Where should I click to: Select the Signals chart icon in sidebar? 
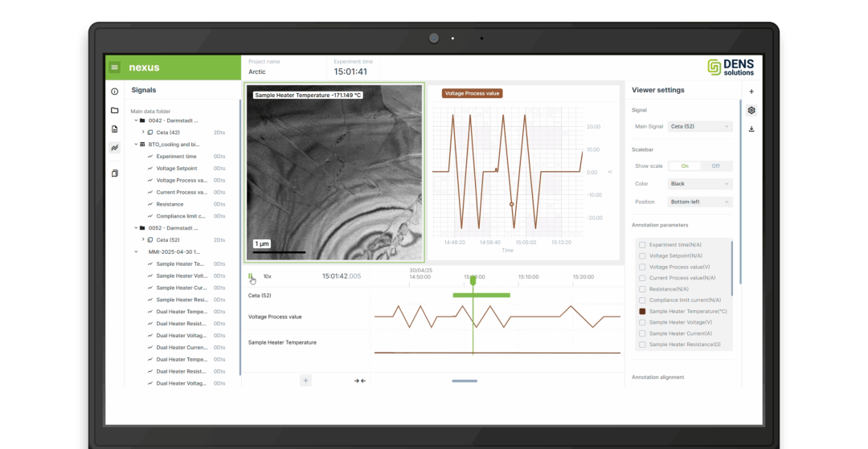115,148
